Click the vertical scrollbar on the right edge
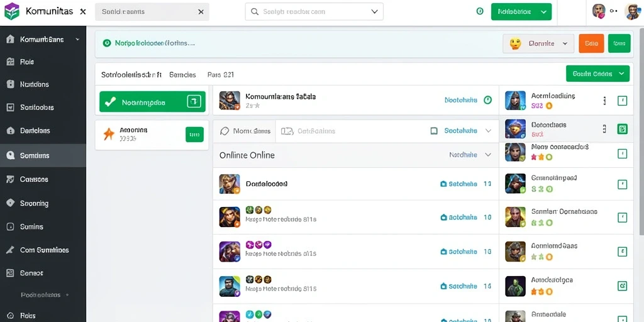 641,131
